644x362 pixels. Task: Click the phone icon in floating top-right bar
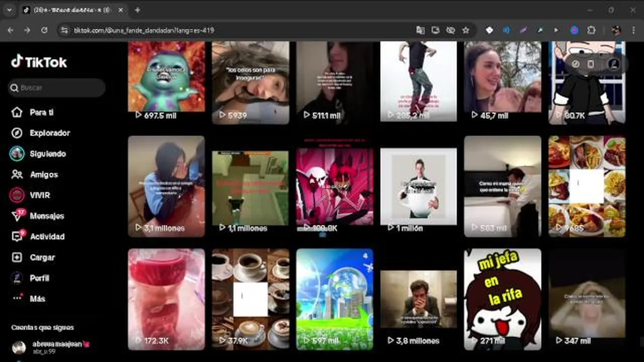click(x=591, y=64)
